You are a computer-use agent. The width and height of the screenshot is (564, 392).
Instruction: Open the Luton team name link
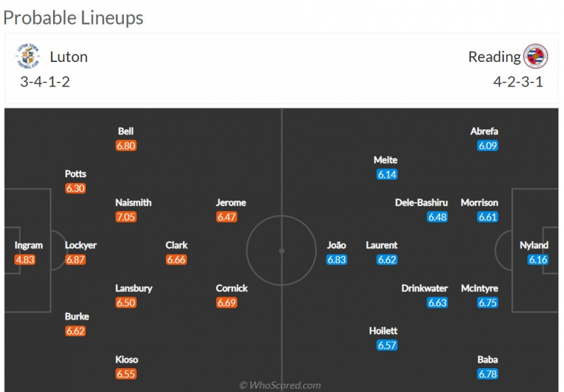pyautogui.click(x=69, y=57)
